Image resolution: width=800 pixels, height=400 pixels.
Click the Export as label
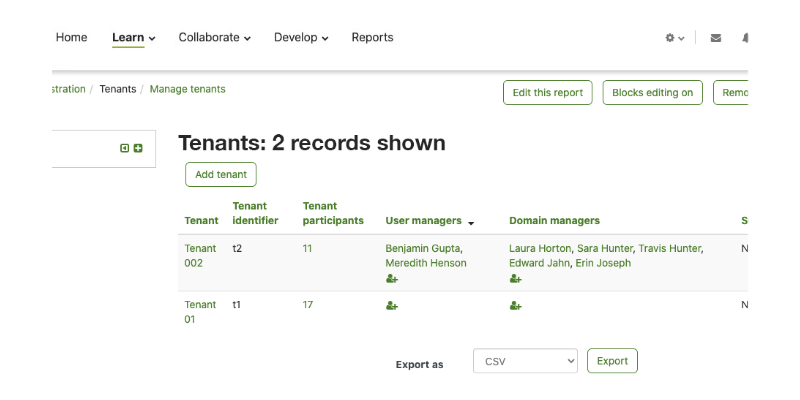pyautogui.click(x=419, y=365)
